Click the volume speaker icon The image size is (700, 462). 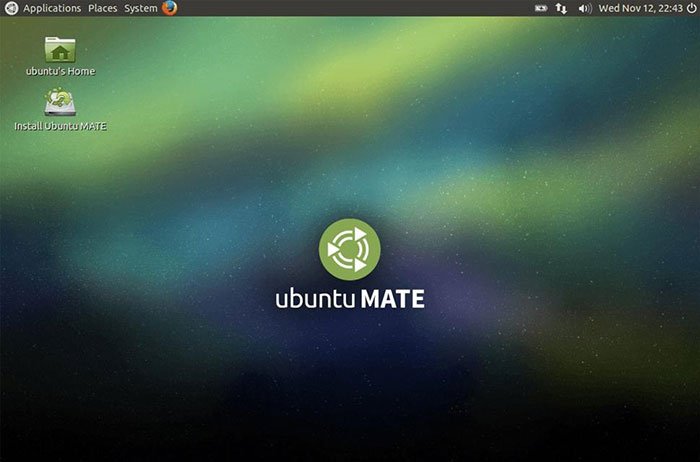[x=585, y=8]
